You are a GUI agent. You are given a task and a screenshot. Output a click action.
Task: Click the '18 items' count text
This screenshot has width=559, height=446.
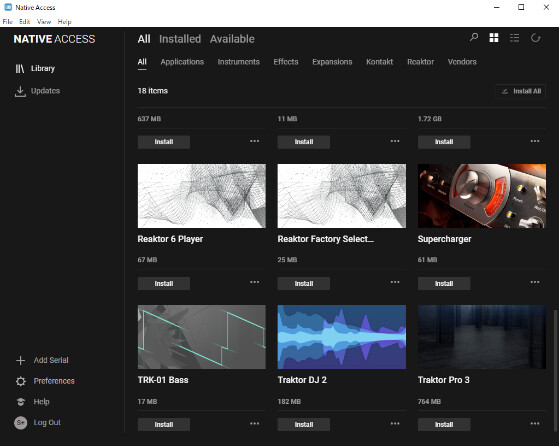[x=153, y=91]
